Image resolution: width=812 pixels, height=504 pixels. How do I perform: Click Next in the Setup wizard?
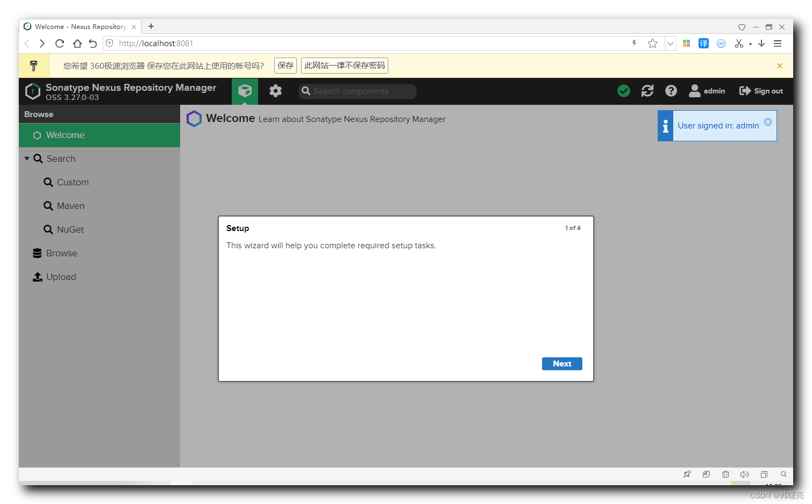coord(562,364)
